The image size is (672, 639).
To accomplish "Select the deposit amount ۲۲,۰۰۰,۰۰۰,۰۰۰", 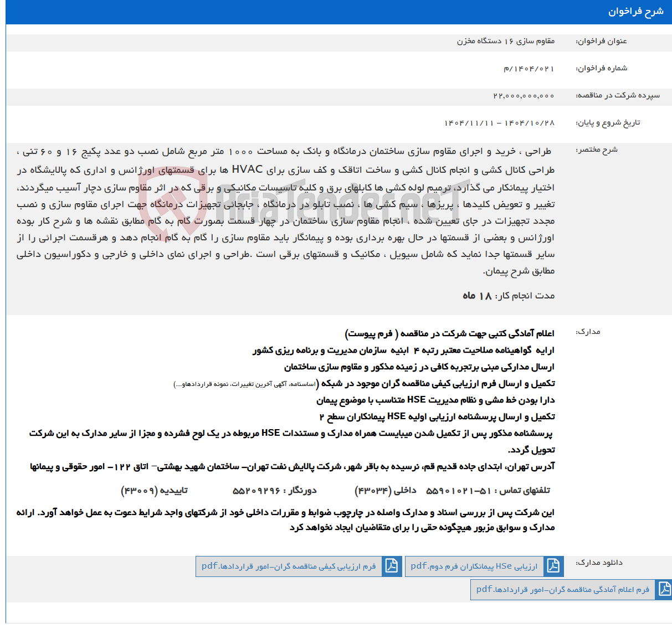I will (524, 96).
